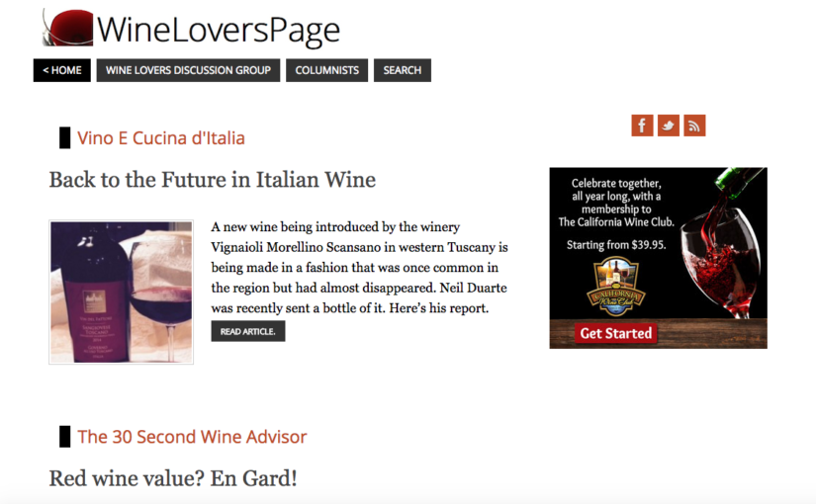Click the pouring wine glass ad image

pyautogui.click(x=723, y=243)
